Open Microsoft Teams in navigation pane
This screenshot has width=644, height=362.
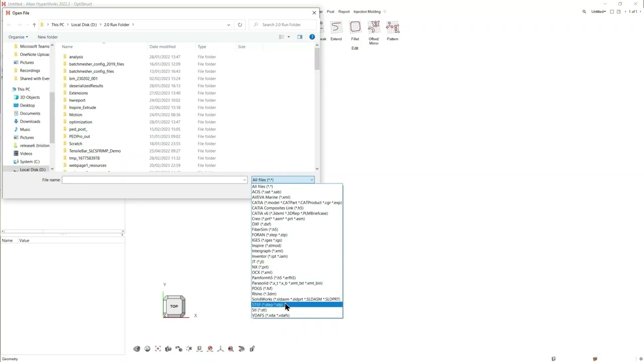(x=34, y=46)
